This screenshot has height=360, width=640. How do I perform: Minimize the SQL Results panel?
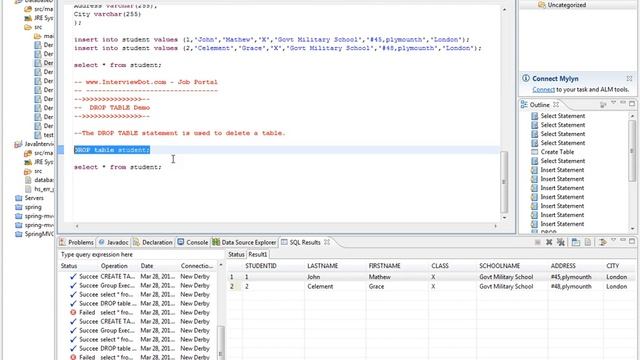coord(623,241)
